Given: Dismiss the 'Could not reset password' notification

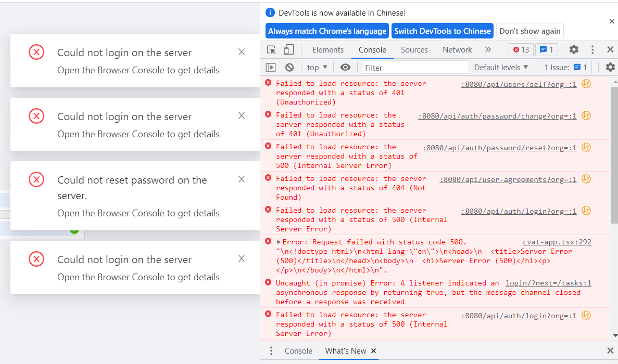Looking at the screenshot, I should tap(241, 179).
